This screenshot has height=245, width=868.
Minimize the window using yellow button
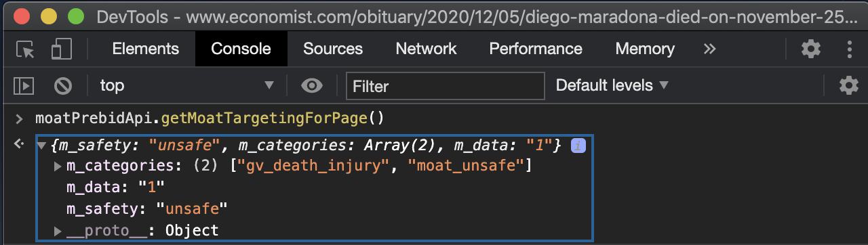[x=49, y=16]
